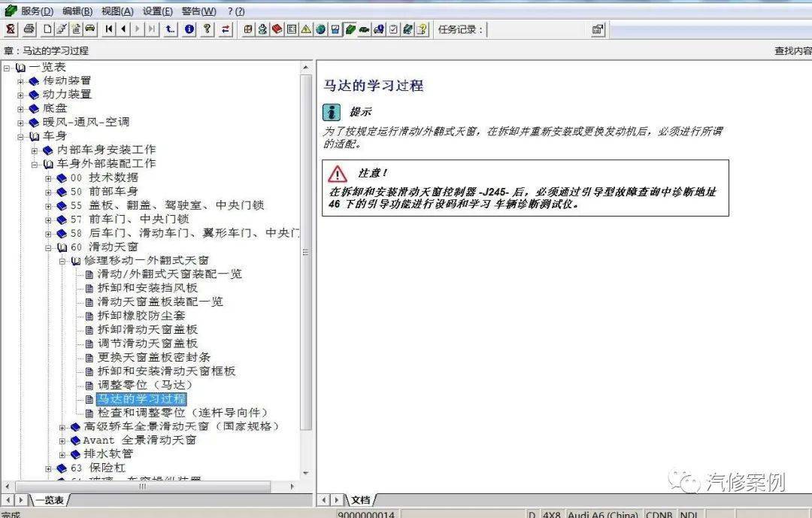Click the car icon in toolbar
Screen dimensions: 812x518
[x=90, y=29]
